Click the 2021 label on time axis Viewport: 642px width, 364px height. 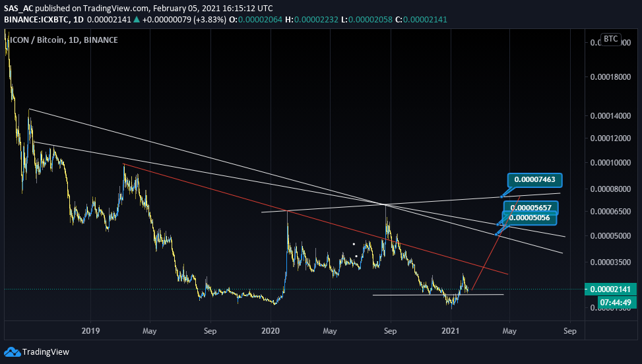451,331
